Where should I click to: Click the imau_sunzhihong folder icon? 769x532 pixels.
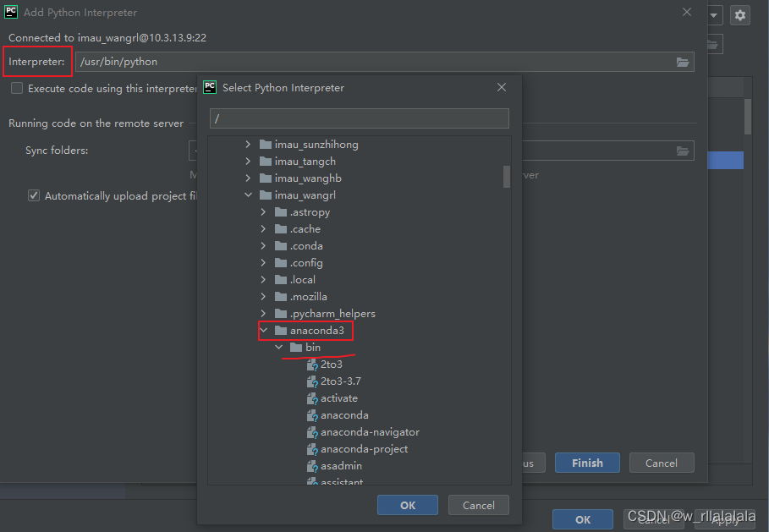pyautogui.click(x=266, y=144)
